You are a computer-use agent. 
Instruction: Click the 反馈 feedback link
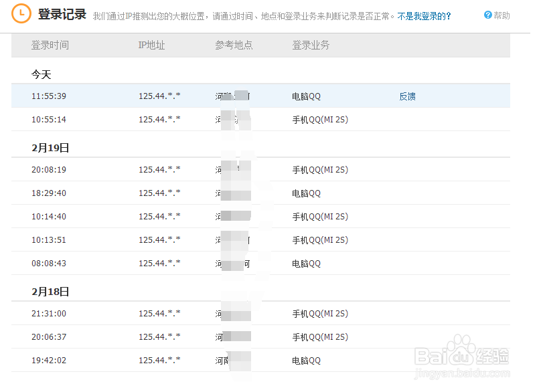coord(407,96)
